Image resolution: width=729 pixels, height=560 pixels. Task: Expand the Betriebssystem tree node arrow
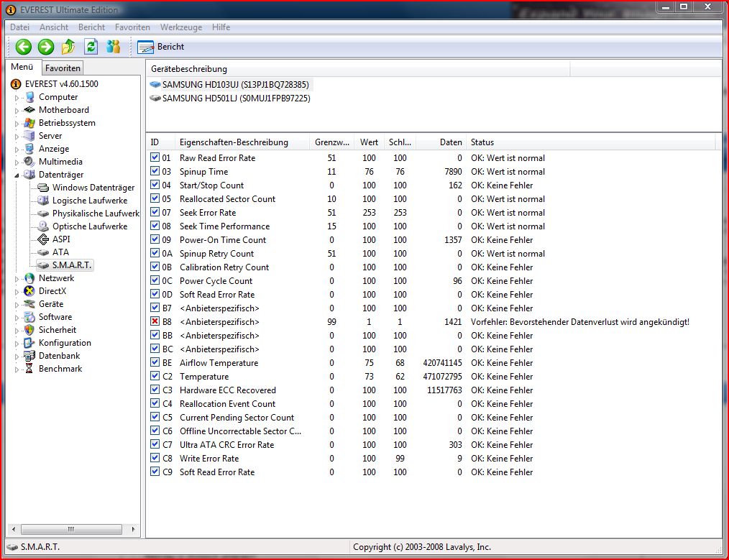pos(17,124)
